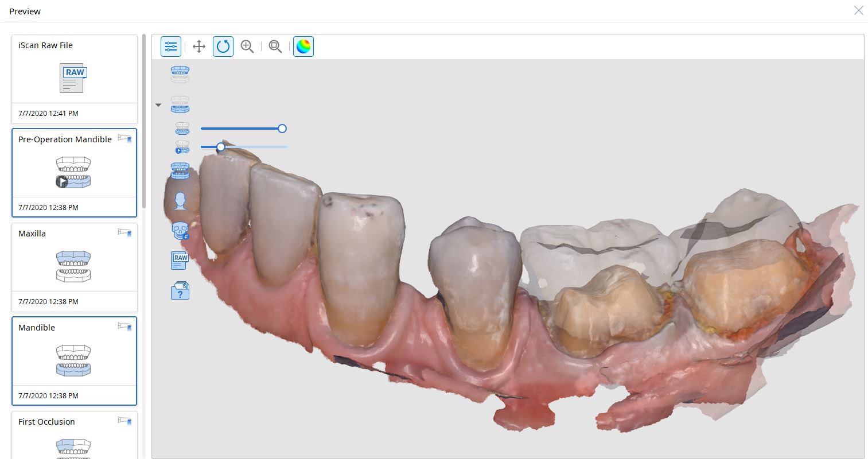The image size is (868, 466).
Task: Click the Maxilla teeth thumbnail icon
Action: (x=73, y=266)
